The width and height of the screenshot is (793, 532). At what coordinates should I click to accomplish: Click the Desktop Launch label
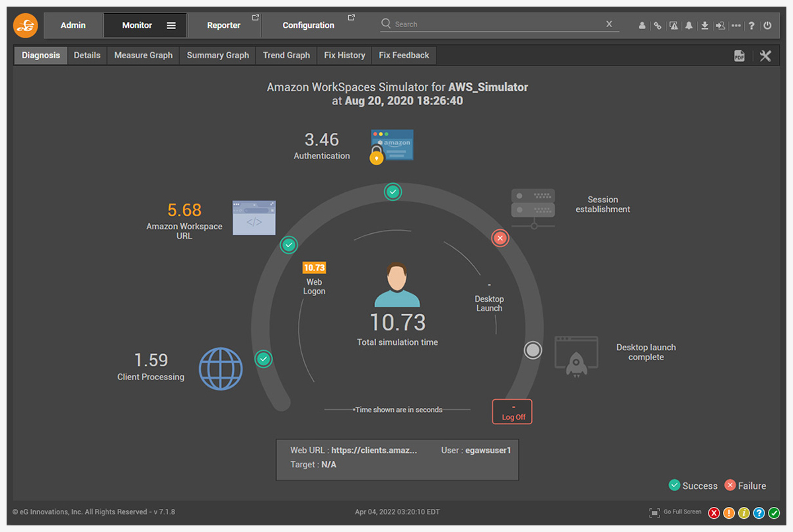pyautogui.click(x=489, y=304)
